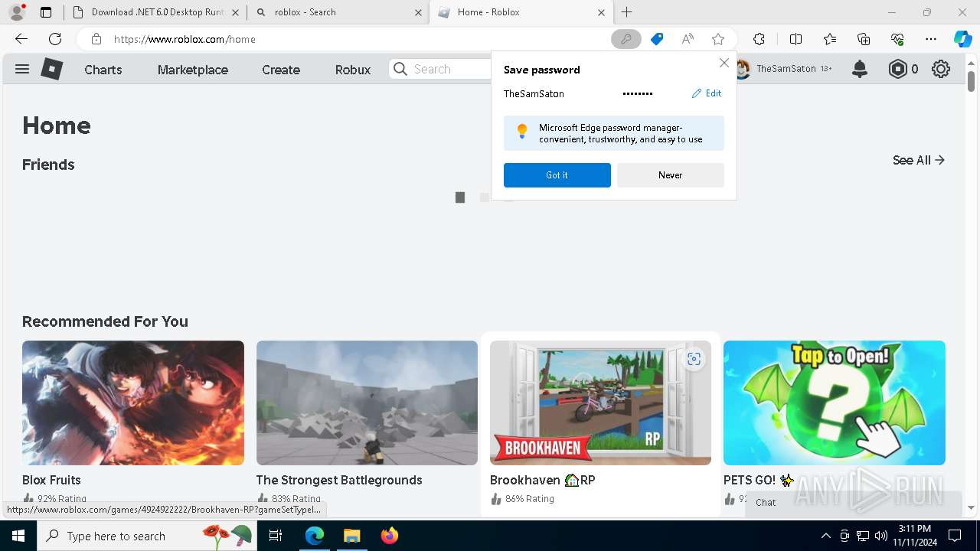Open Browser essentials heart icon
The height and width of the screenshot is (551, 980).
coord(897,39)
